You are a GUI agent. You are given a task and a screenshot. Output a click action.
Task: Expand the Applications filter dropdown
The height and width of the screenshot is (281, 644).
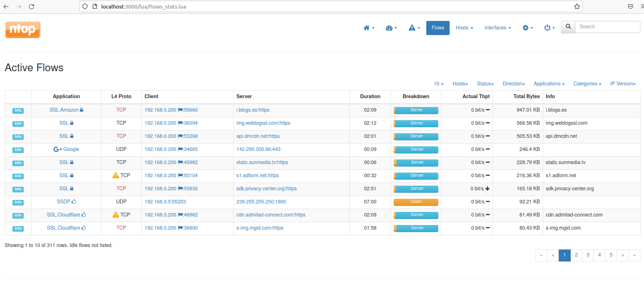click(x=549, y=84)
